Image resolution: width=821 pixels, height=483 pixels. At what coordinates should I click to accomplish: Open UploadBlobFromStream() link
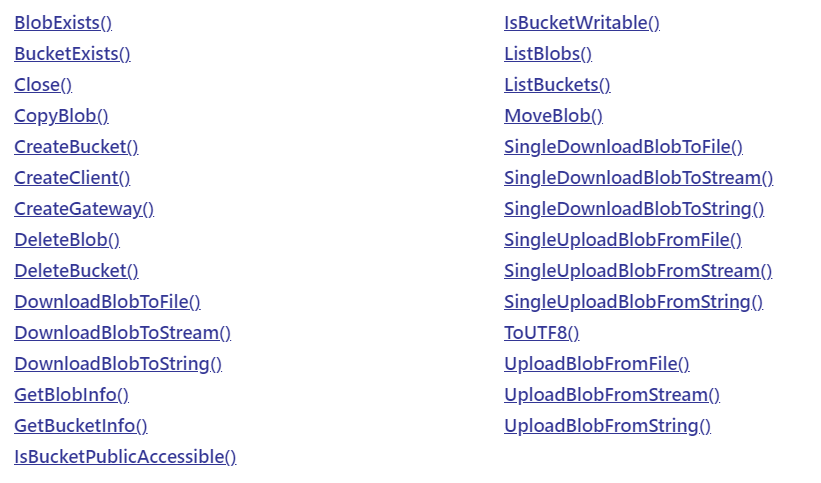612,395
